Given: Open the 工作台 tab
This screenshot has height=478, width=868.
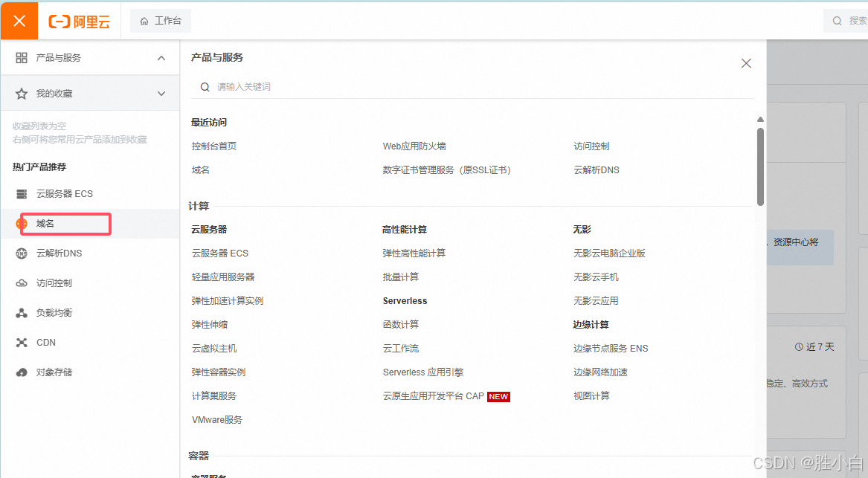Looking at the screenshot, I should (161, 21).
